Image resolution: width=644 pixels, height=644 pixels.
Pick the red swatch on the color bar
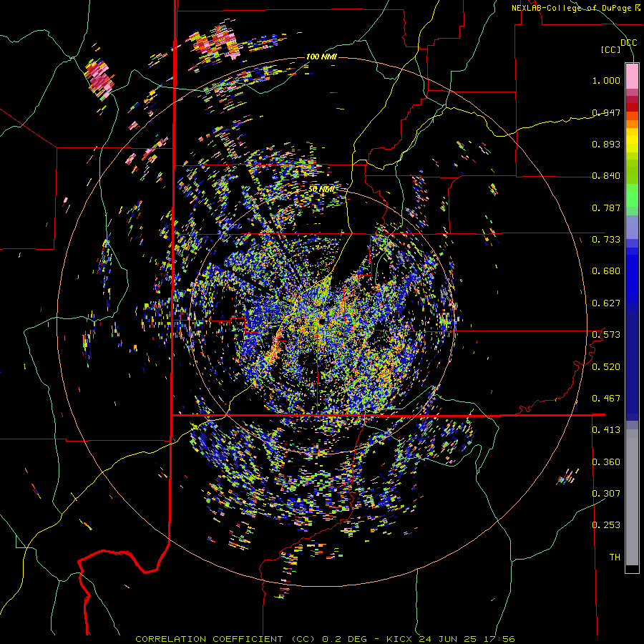click(632, 107)
